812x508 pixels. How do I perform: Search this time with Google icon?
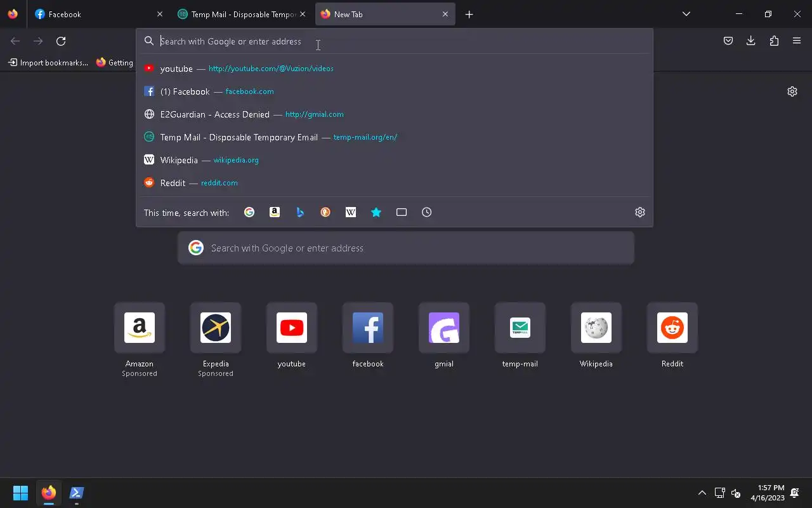(249, 212)
